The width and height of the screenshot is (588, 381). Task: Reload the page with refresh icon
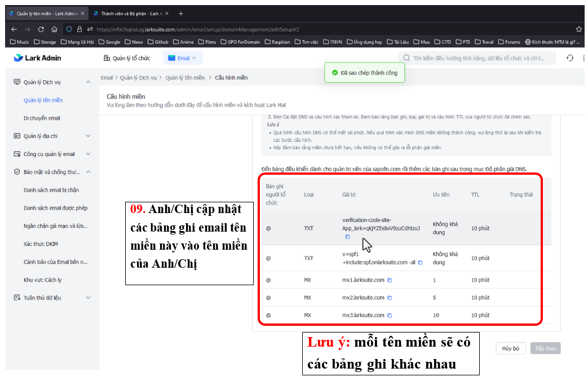[41, 29]
